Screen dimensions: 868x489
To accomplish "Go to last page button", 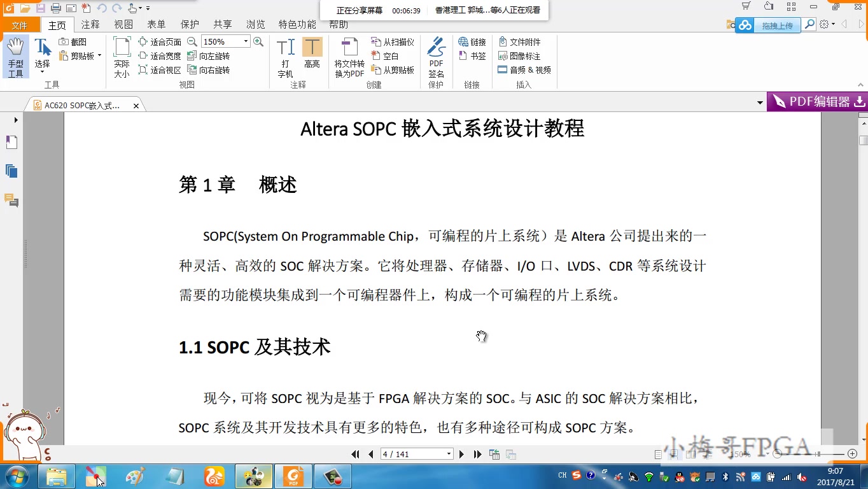I will coord(478,454).
